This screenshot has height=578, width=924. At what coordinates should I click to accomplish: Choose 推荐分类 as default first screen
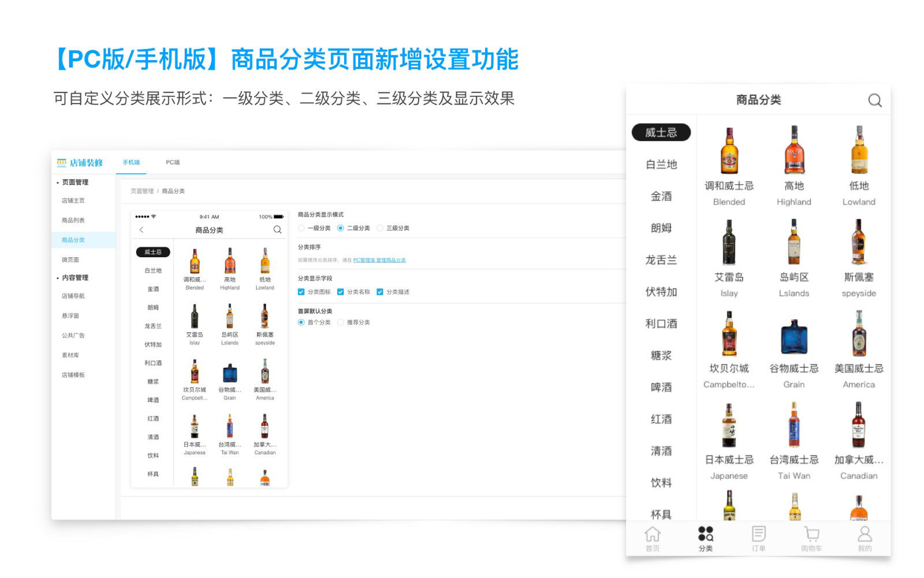click(341, 323)
